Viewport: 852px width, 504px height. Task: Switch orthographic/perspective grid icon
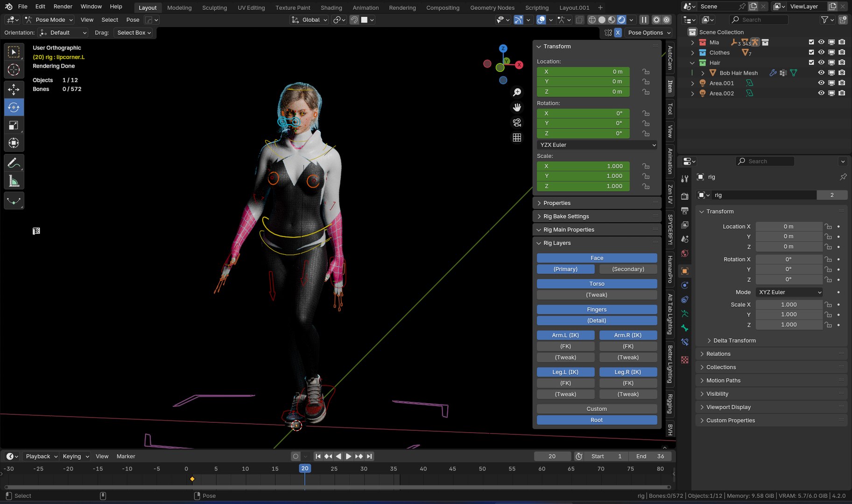point(517,137)
